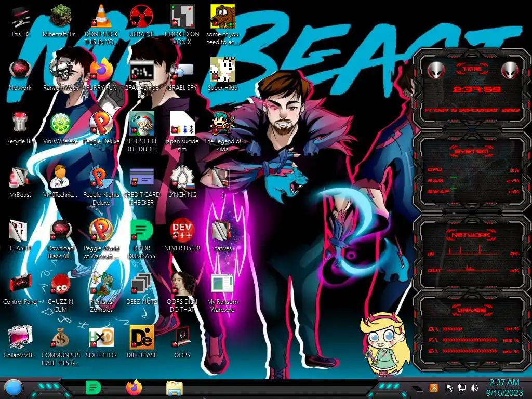Viewport: 532px width, 399px height.
Task: Open the japan suicide sim file
Action: coord(182,124)
